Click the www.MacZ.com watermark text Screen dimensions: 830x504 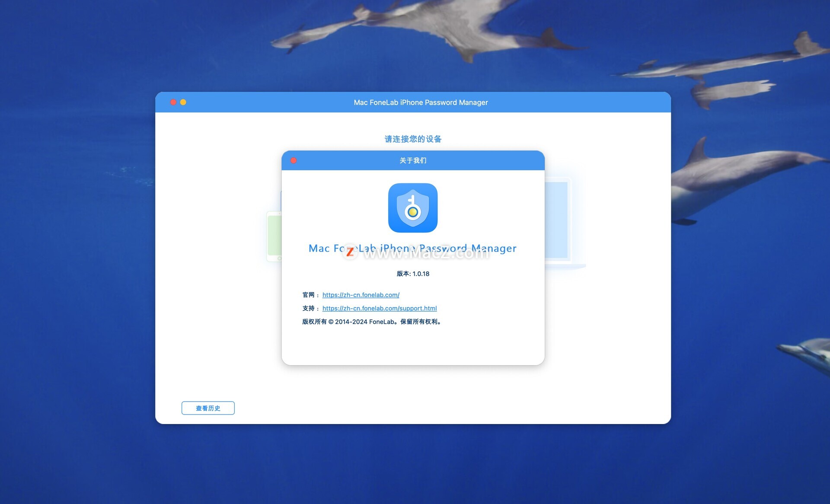click(426, 254)
